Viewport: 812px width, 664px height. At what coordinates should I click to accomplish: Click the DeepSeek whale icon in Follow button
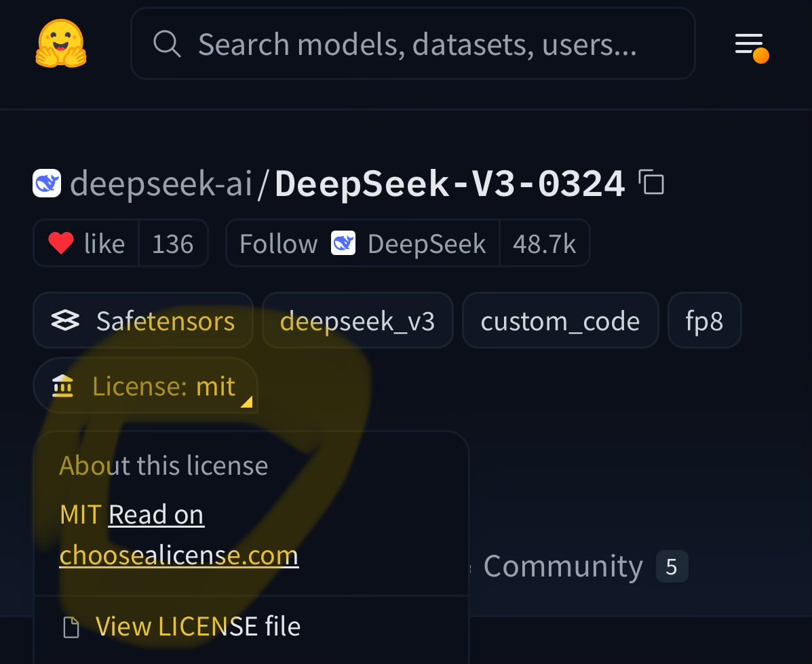[x=343, y=242]
